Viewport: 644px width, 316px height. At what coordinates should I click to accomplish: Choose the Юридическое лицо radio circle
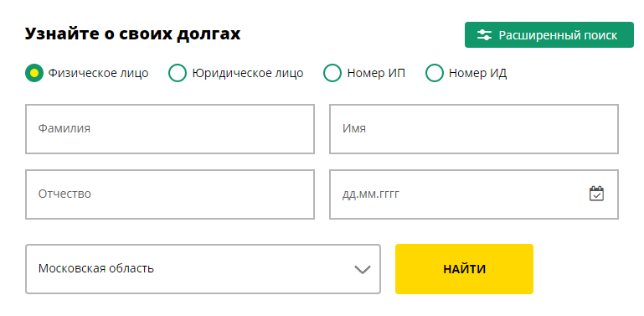pos(178,73)
